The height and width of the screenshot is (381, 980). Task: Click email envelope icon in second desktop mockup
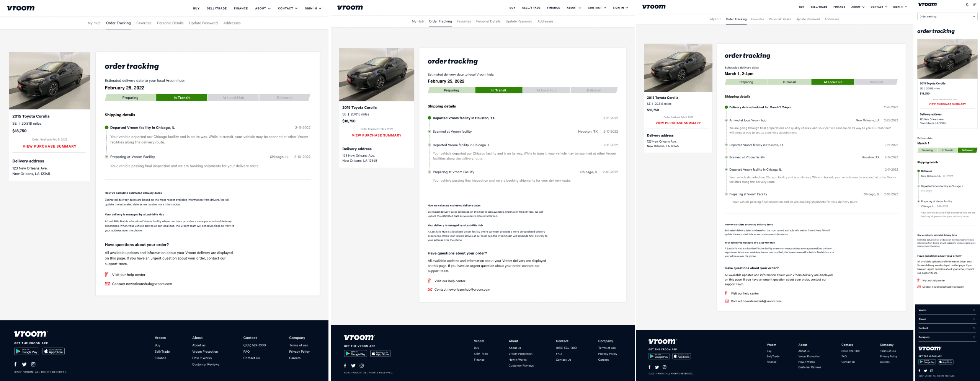click(430, 290)
